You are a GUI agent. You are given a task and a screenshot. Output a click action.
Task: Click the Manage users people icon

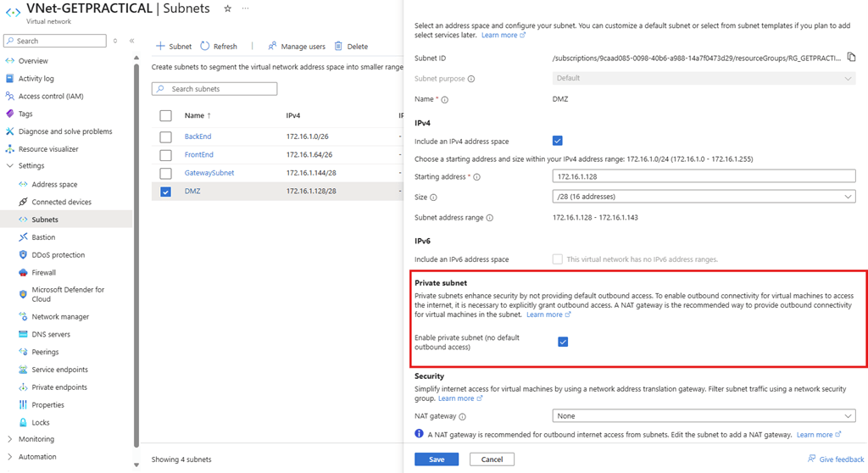pyautogui.click(x=272, y=46)
